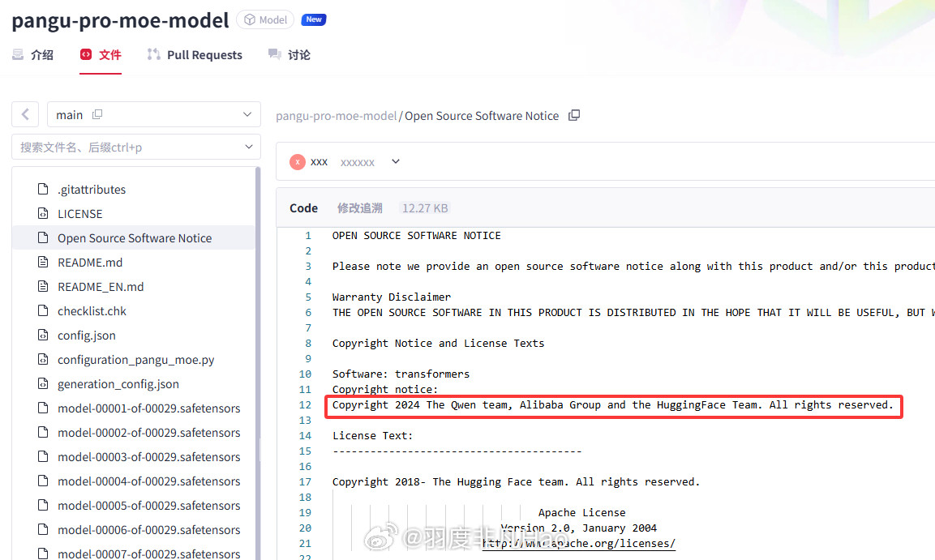Click pangu-pro-moe-model breadcrumb link
Viewport: 935px width, 560px height.
[x=336, y=116]
